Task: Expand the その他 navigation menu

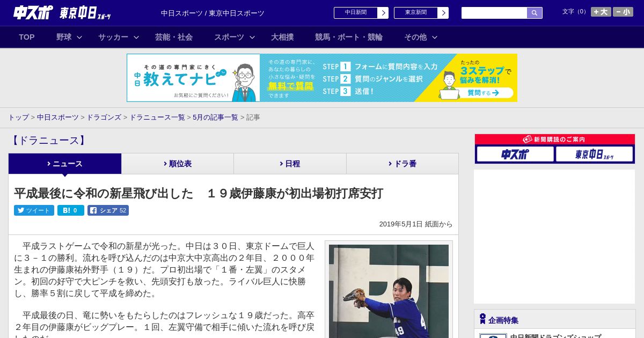Action: pos(421,37)
